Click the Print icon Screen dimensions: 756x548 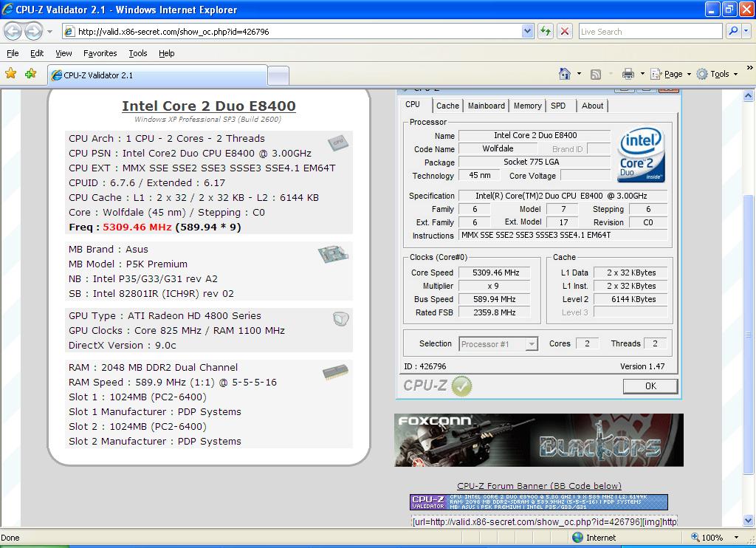(628, 74)
